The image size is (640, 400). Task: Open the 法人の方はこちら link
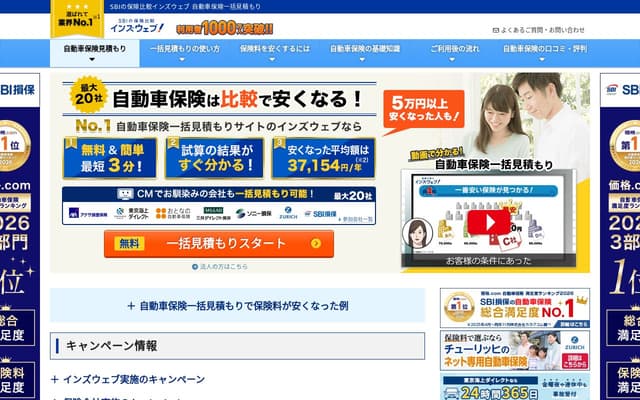click(220, 267)
